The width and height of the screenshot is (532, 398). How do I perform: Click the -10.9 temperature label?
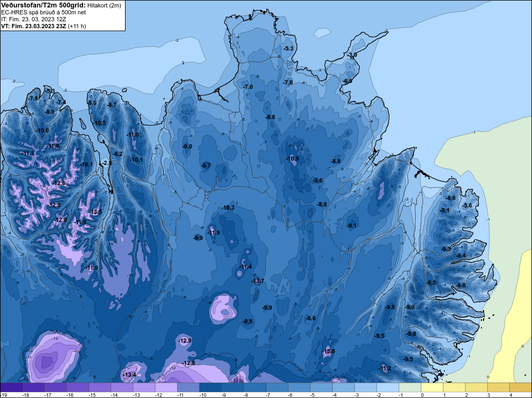click(x=293, y=159)
